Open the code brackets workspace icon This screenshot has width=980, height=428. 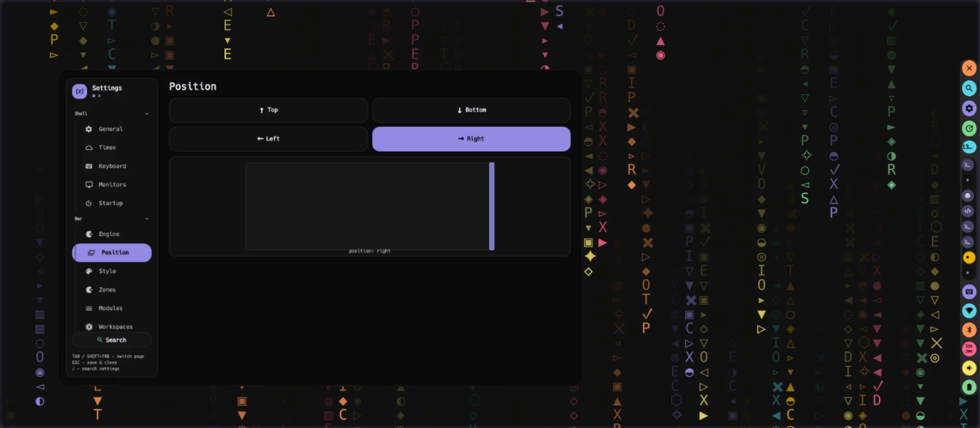tap(968, 211)
